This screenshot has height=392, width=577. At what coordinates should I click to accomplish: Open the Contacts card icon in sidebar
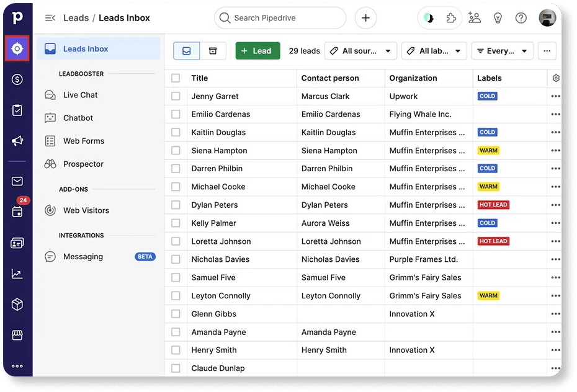tap(17, 243)
